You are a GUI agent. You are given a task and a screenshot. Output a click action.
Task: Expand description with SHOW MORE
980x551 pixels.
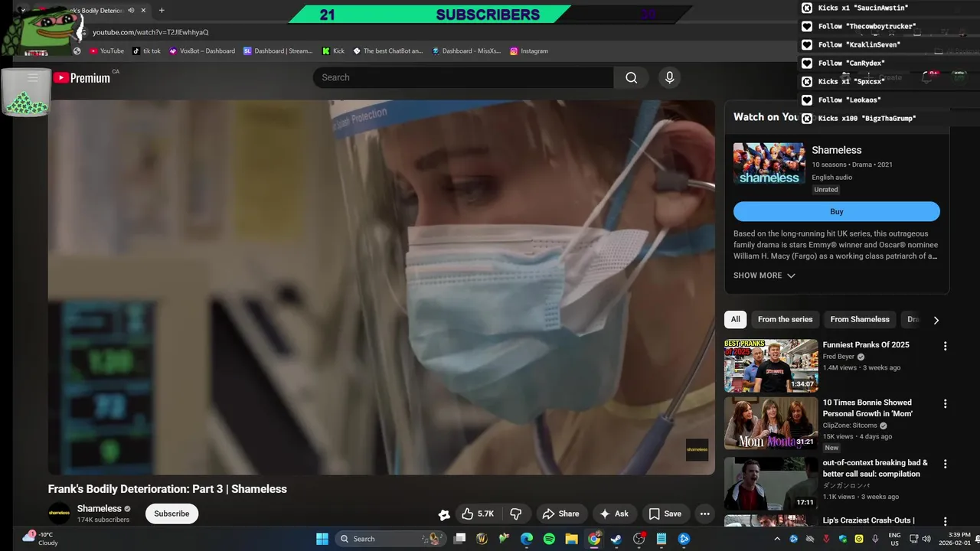(764, 275)
